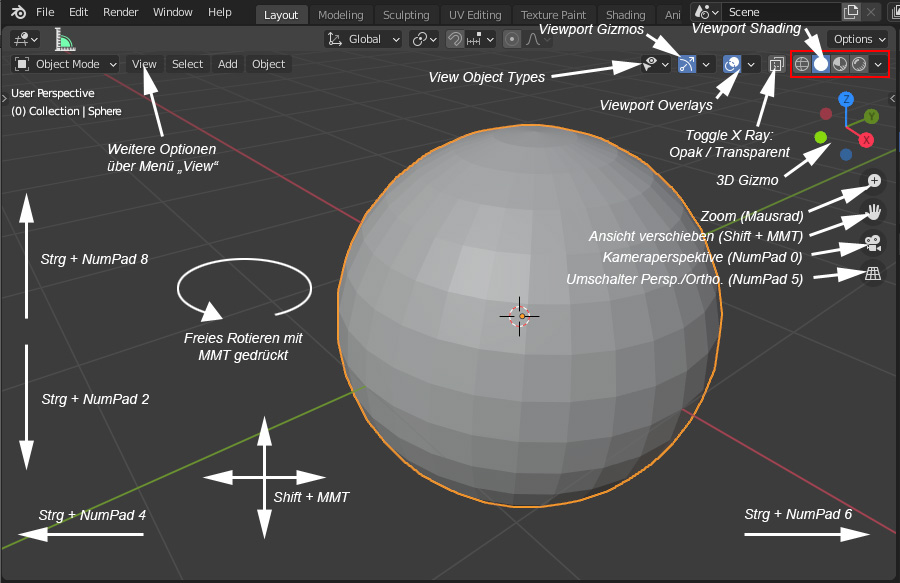This screenshot has width=900, height=583.
Task: Expand viewport shading options arrow
Action: coord(878,64)
